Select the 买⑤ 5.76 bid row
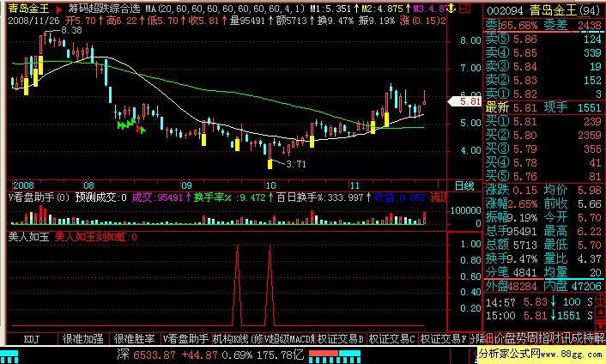606x364 pixels. pyautogui.click(x=543, y=176)
